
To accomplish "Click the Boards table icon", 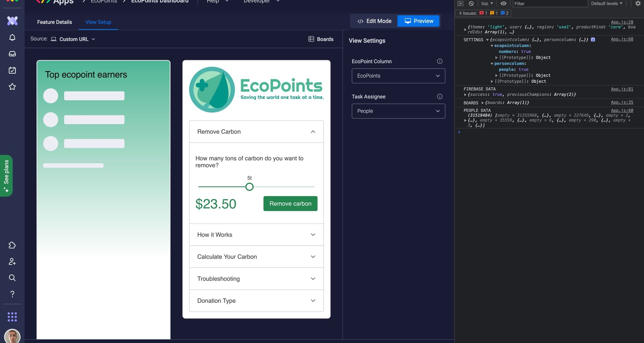I will tap(311, 39).
